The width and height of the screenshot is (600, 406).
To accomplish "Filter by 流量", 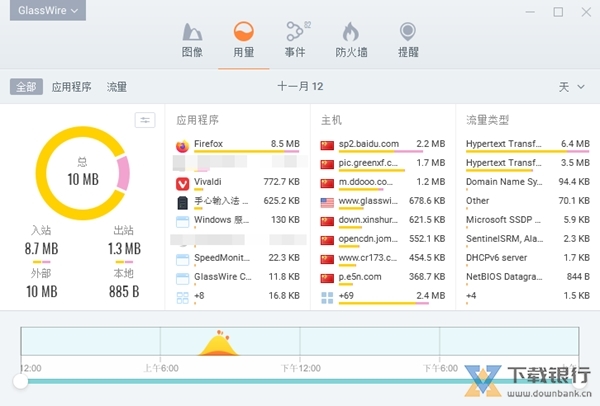I will pyautogui.click(x=117, y=87).
